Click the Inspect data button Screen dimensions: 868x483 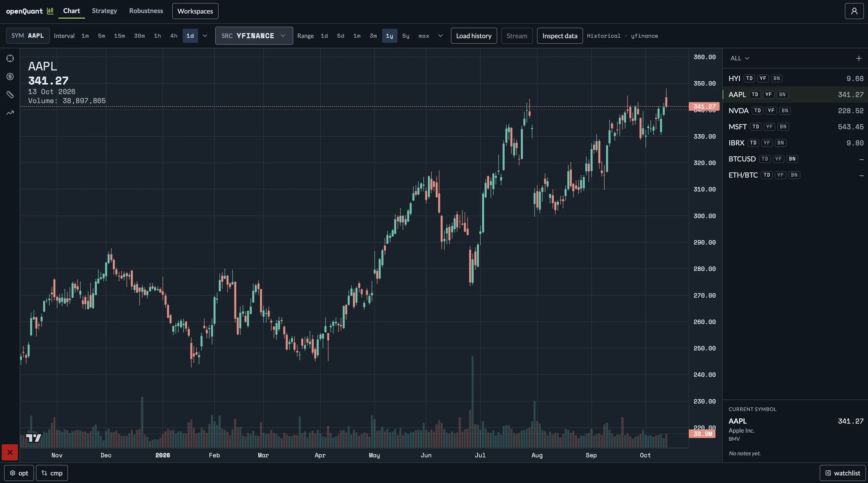(560, 36)
